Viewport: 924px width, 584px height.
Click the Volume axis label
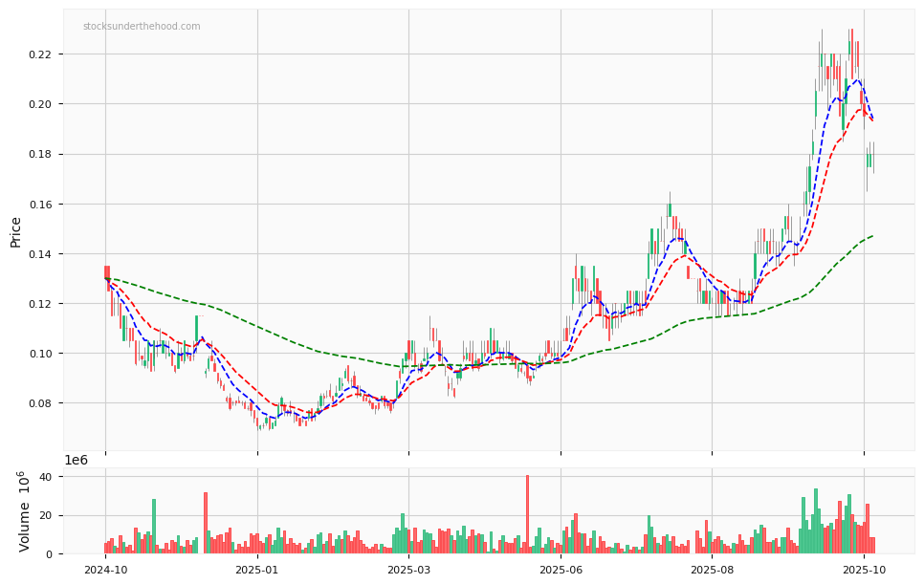24,510
